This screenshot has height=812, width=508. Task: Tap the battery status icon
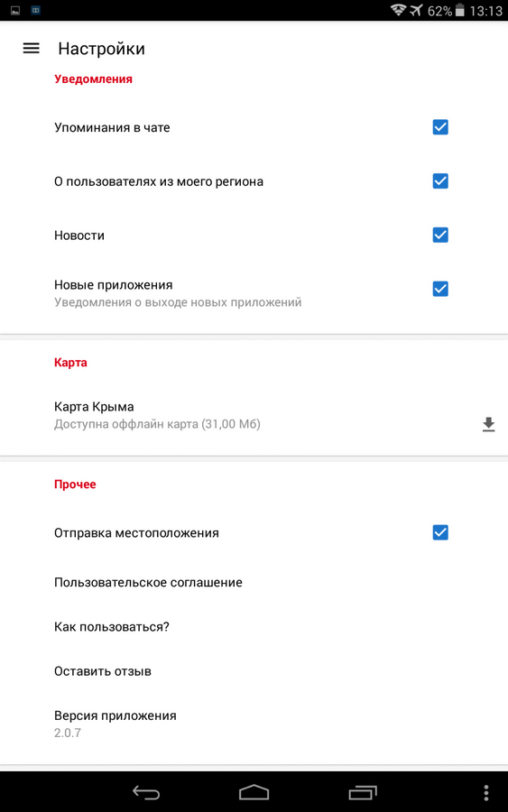[460, 10]
